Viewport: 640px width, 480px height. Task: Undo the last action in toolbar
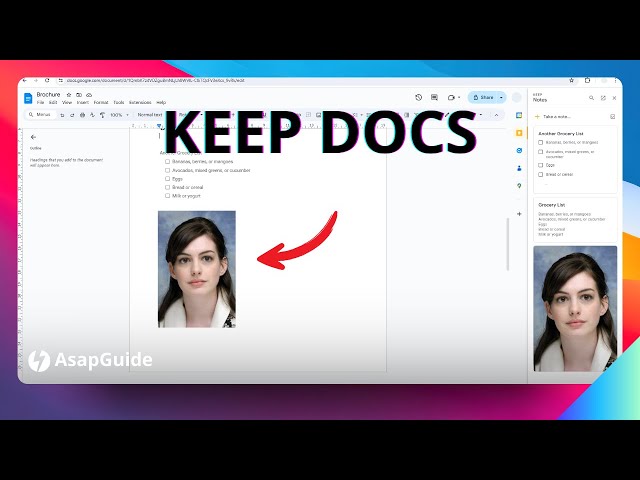[x=62, y=115]
